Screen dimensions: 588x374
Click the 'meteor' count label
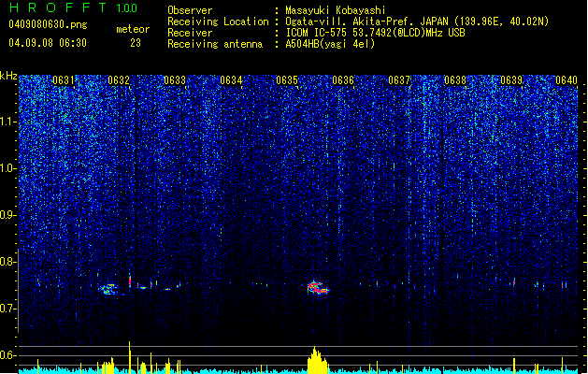click(x=133, y=29)
